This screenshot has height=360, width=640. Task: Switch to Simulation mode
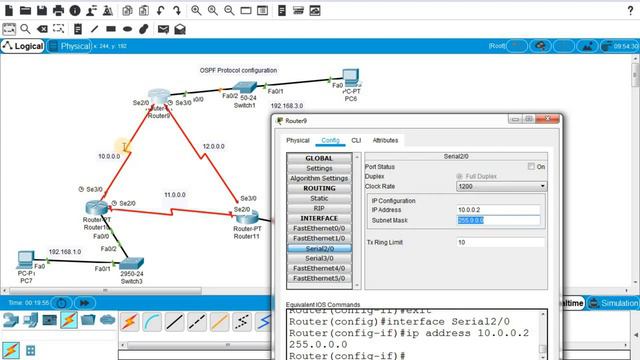613,303
